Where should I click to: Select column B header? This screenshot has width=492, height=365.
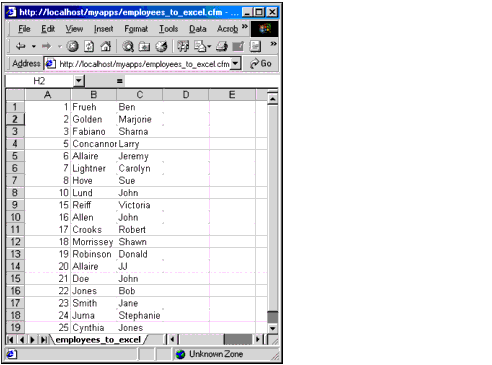[x=94, y=95]
